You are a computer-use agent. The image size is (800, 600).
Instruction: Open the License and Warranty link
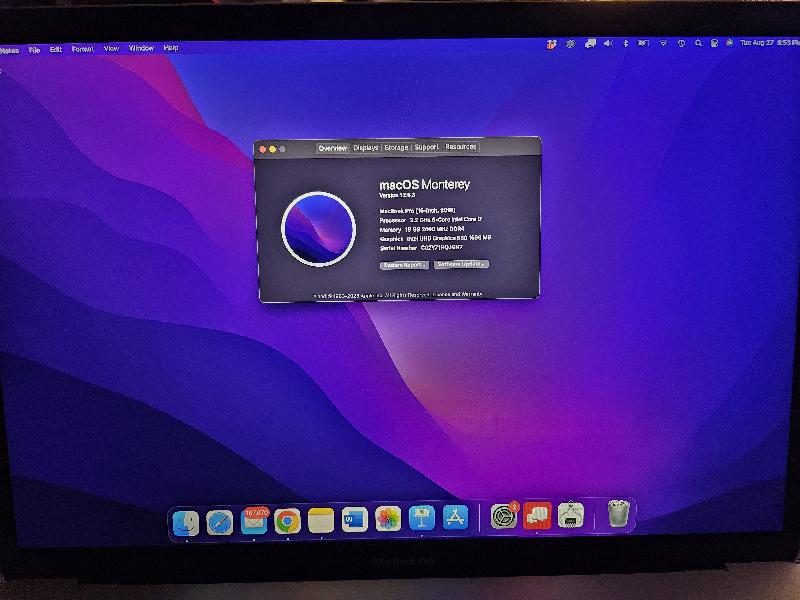[457, 294]
